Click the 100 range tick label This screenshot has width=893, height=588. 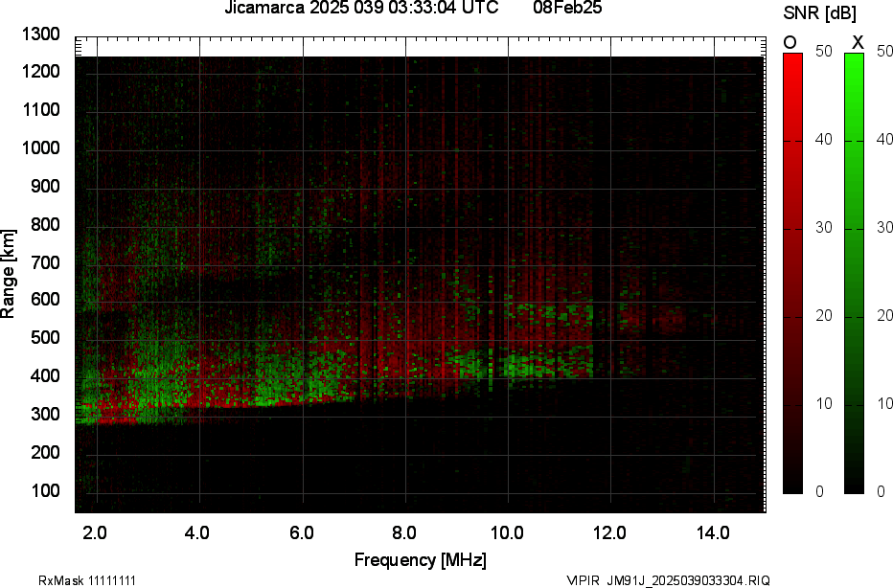pyautogui.click(x=45, y=490)
